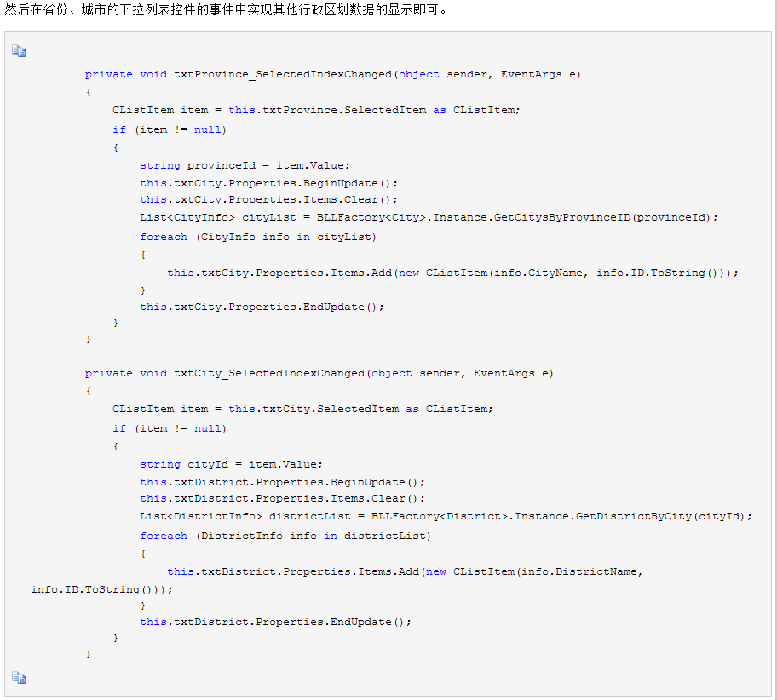Click txtDistrict Items.Add with info.DistrictName line
Image resolution: width=777 pixels, height=700 pixels.
click(405, 571)
